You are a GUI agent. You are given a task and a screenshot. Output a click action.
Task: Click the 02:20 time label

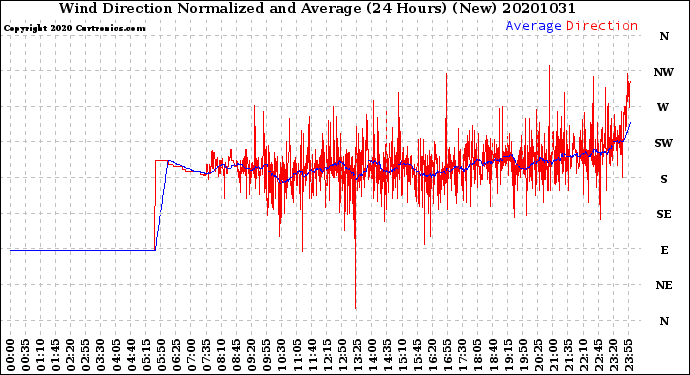point(71,355)
